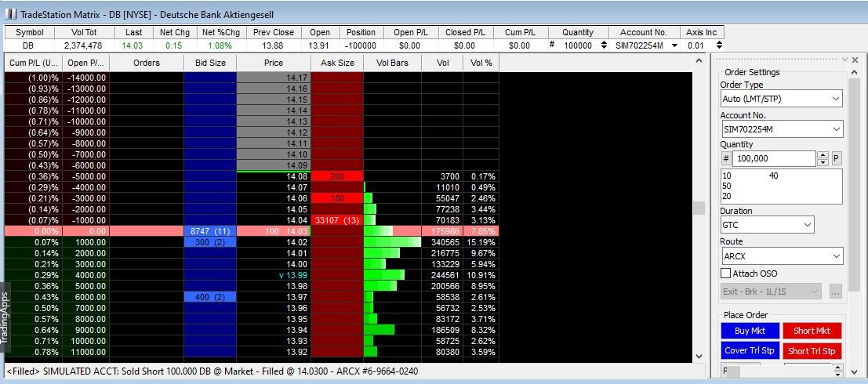The width and height of the screenshot is (868, 384).
Task: Click the TradeStation Matrix window icon
Action: click(x=12, y=14)
